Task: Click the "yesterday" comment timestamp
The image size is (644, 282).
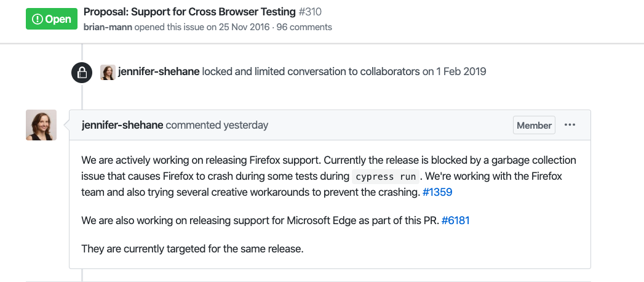Action: point(246,125)
